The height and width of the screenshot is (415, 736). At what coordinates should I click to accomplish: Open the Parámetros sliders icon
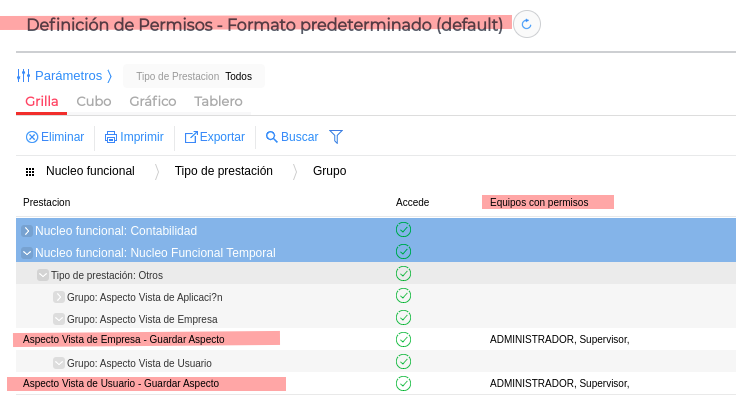pos(24,76)
